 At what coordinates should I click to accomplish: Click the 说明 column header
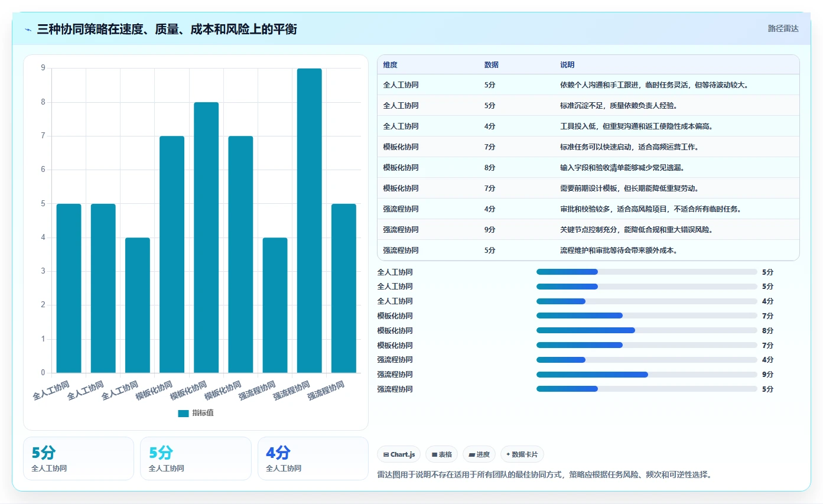click(567, 65)
